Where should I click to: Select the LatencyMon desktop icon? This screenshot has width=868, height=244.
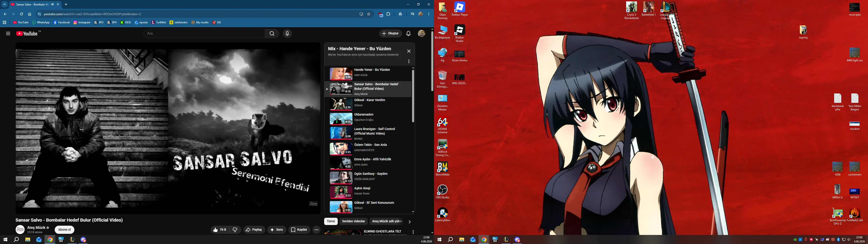click(x=442, y=214)
